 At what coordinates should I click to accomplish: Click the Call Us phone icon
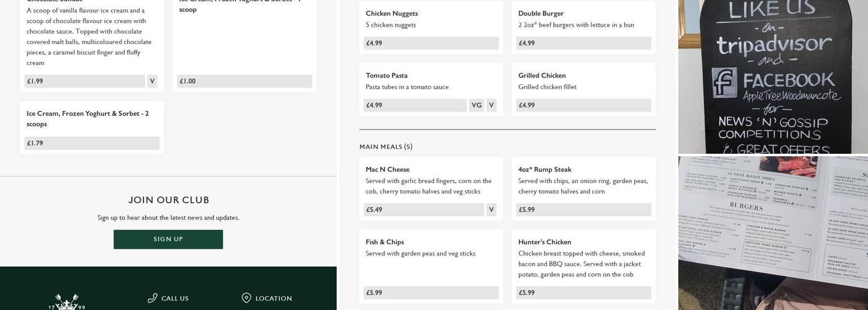point(153,298)
